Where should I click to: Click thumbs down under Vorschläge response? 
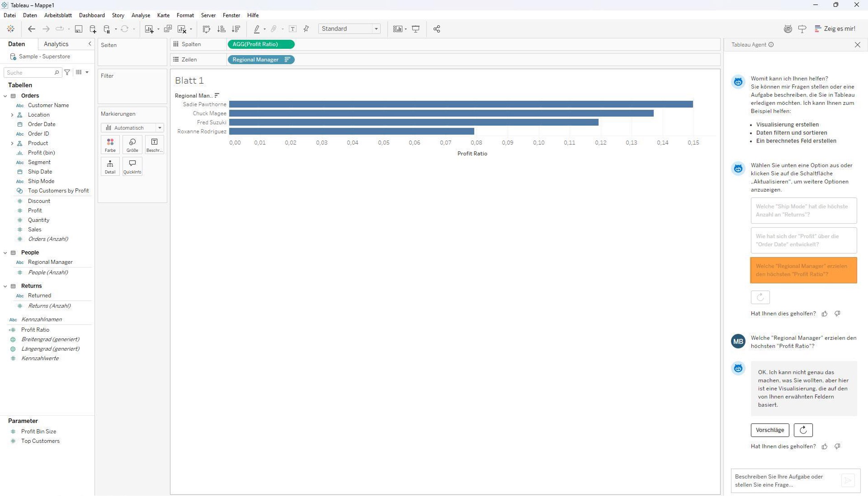click(837, 446)
